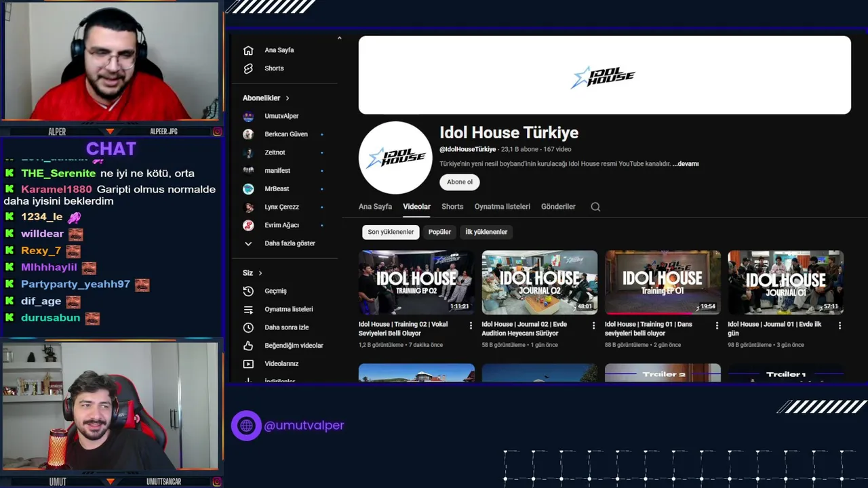Select İlk yüklenenler filter chip
Viewport: 868px width, 488px height.
coord(486,232)
